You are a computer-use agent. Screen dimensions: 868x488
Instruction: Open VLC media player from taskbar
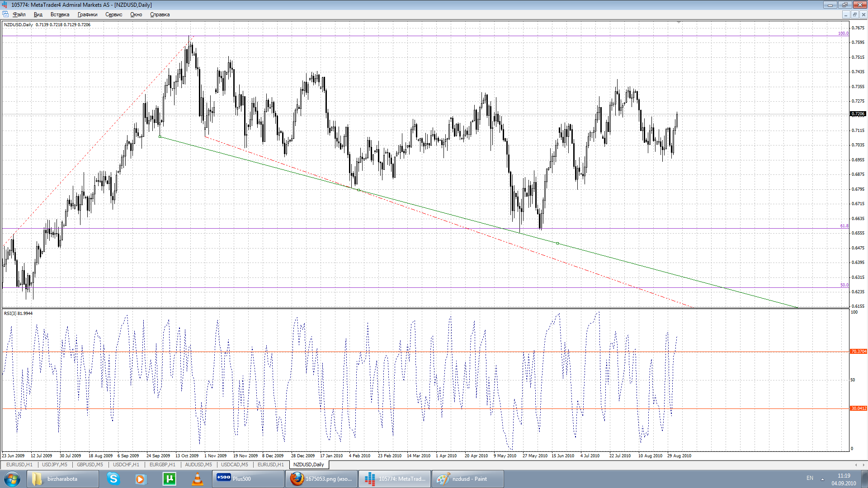click(197, 479)
